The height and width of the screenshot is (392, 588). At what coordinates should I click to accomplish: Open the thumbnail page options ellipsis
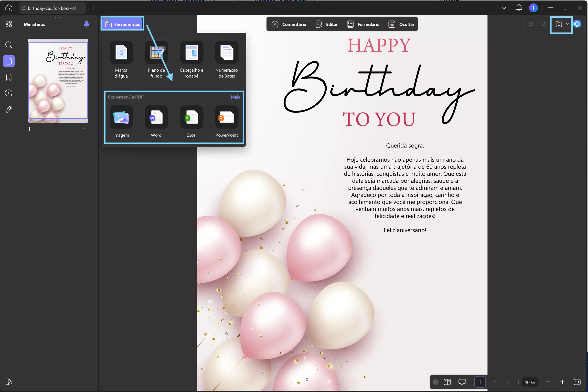click(85, 129)
